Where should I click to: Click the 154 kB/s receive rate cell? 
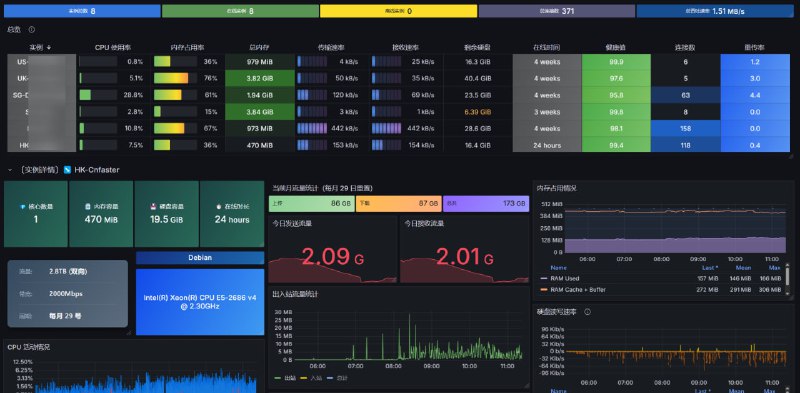pos(407,145)
